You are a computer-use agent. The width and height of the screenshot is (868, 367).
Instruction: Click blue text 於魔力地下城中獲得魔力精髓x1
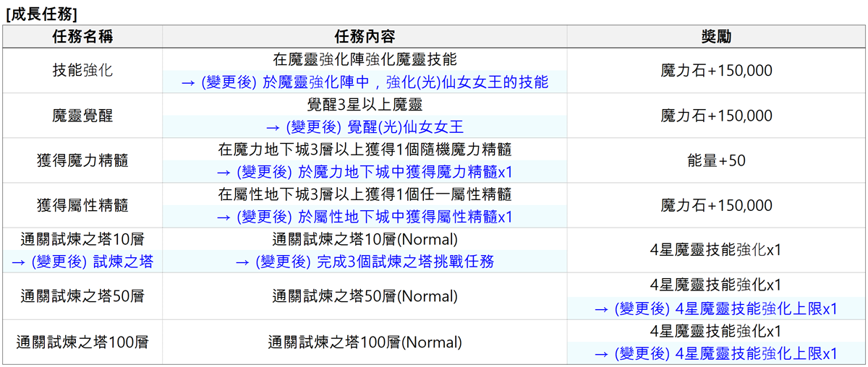tap(365, 172)
